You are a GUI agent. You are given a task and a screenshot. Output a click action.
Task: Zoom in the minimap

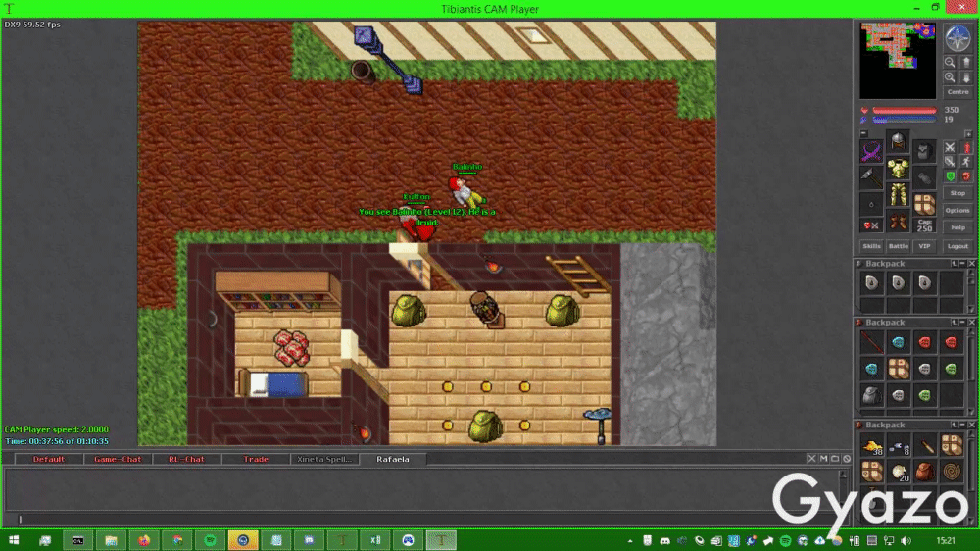point(950,77)
